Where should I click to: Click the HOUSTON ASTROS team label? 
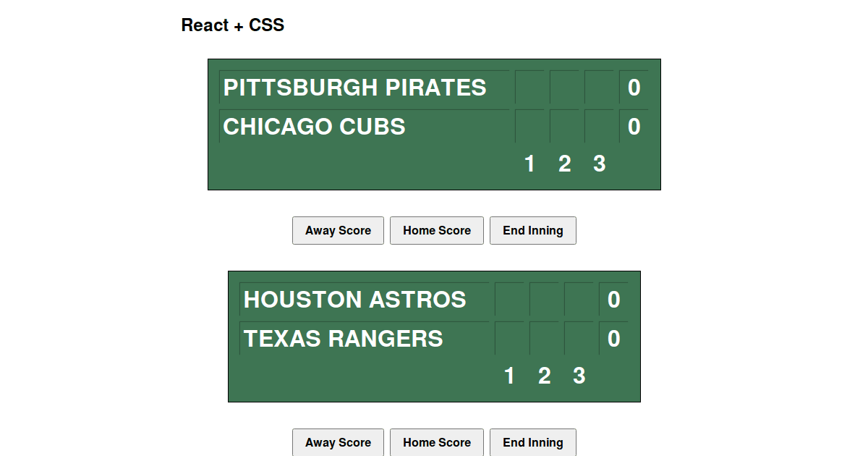click(x=354, y=300)
